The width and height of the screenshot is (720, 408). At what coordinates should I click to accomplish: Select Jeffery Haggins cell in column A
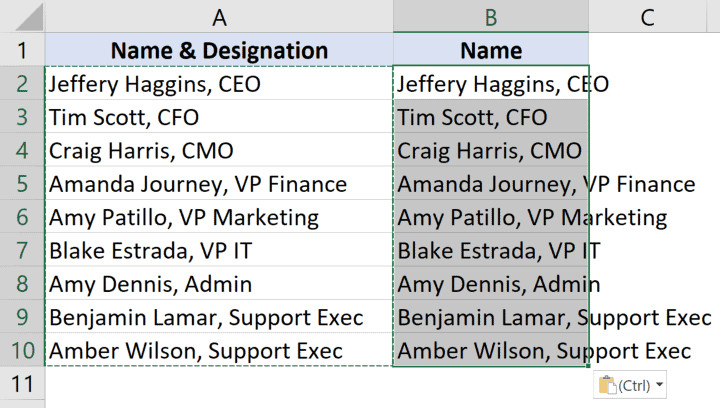point(219,84)
